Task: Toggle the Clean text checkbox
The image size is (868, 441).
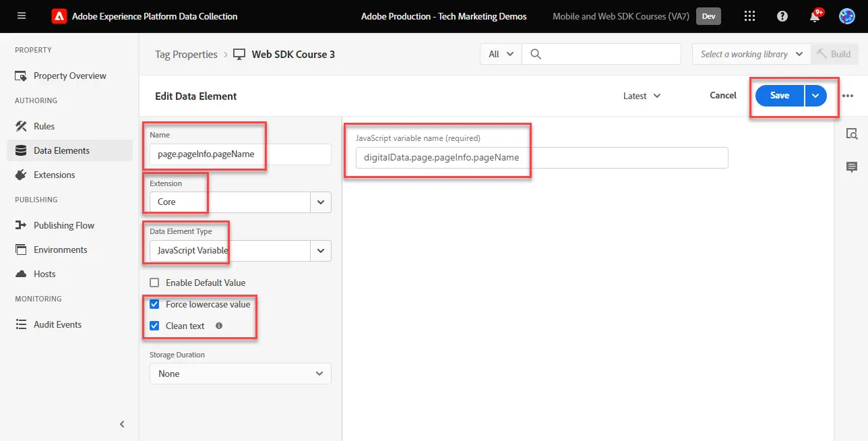Action: [154, 326]
